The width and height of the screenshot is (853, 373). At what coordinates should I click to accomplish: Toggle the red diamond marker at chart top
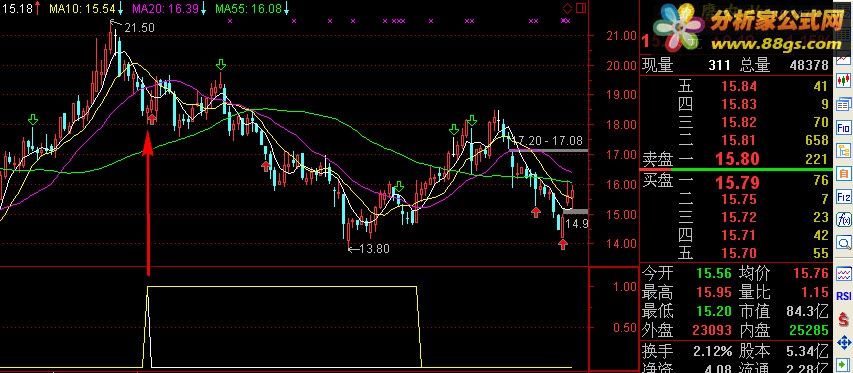click(567, 8)
